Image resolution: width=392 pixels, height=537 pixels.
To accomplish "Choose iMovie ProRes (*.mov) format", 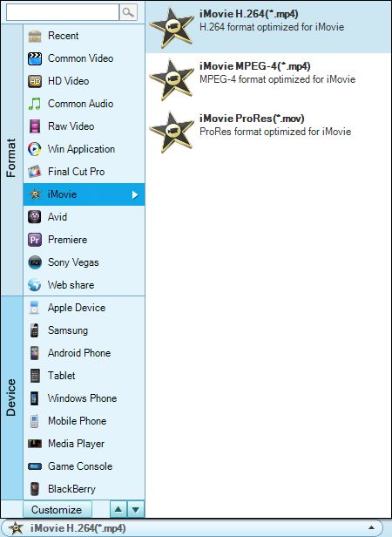I will [x=268, y=132].
